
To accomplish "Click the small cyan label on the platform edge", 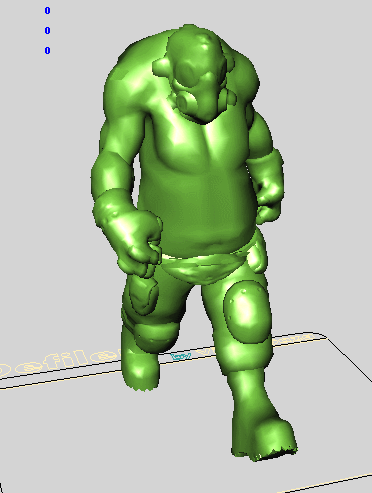I will click(x=181, y=356).
